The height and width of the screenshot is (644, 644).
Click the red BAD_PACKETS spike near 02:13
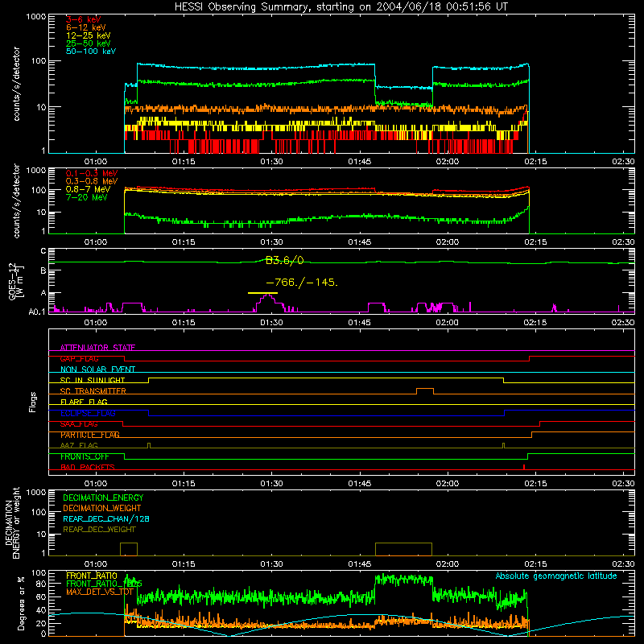tap(524, 467)
